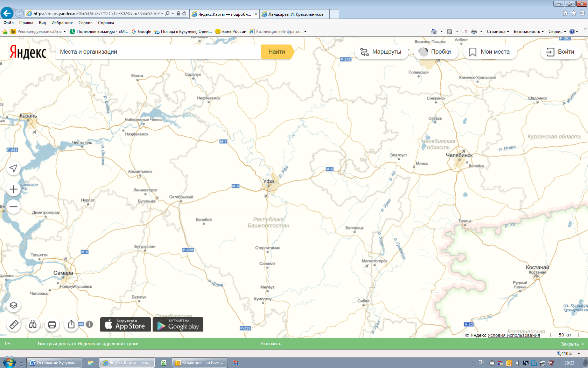Click the map print button
Viewport: 588px width, 368px height.
52,325
